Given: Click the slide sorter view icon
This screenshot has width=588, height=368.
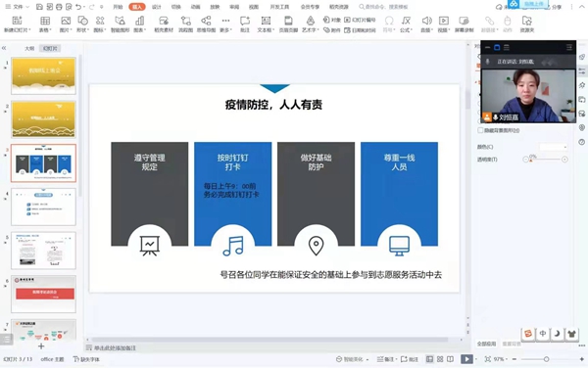Looking at the screenshot, I should [x=440, y=359].
